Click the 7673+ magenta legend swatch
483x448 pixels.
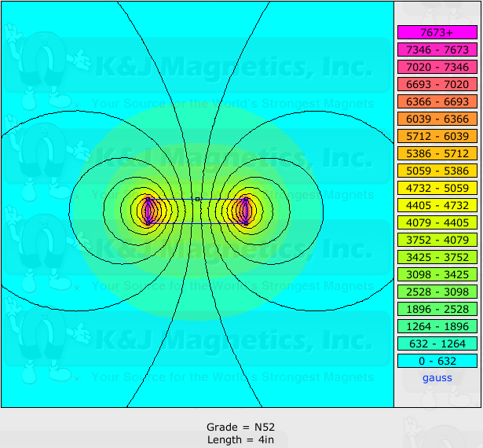tap(437, 32)
